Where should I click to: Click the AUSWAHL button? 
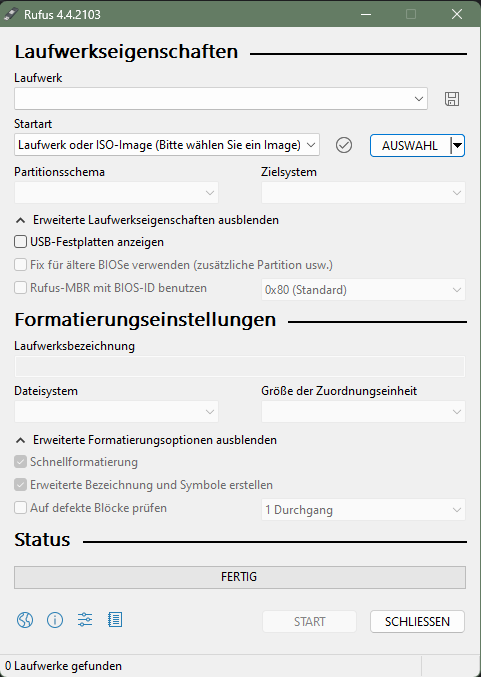coord(410,146)
